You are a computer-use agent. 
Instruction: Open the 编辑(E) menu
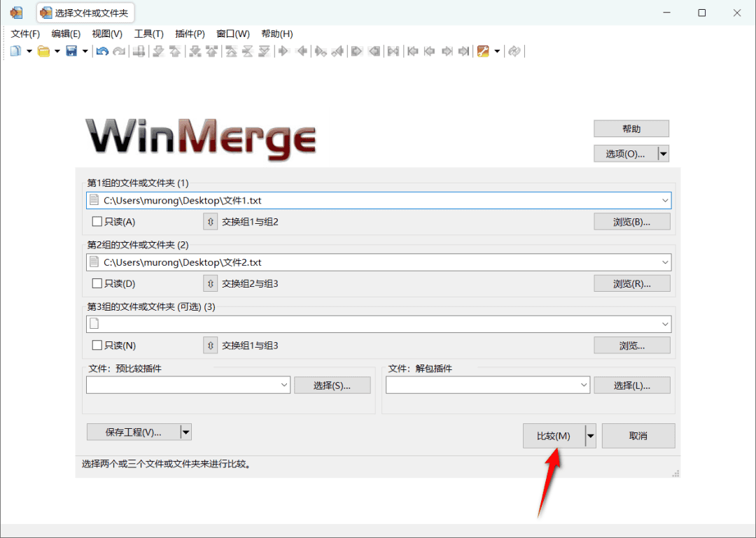(66, 34)
